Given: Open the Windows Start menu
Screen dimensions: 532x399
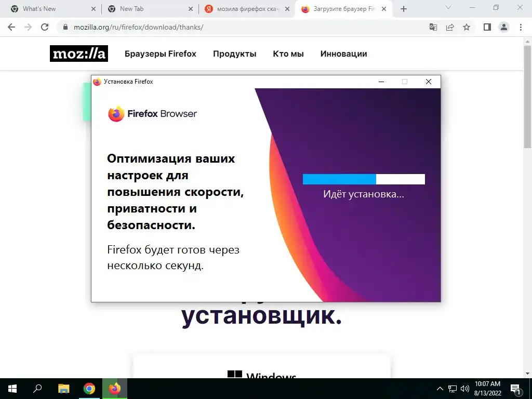Looking at the screenshot, I should click(x=12, y=389).
